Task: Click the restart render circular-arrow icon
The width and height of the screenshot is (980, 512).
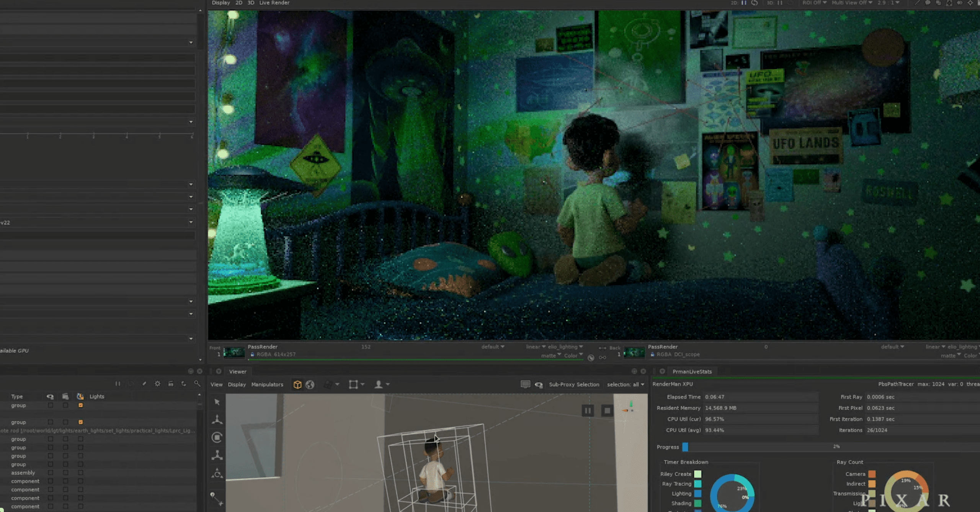Action: coord(754,3)
